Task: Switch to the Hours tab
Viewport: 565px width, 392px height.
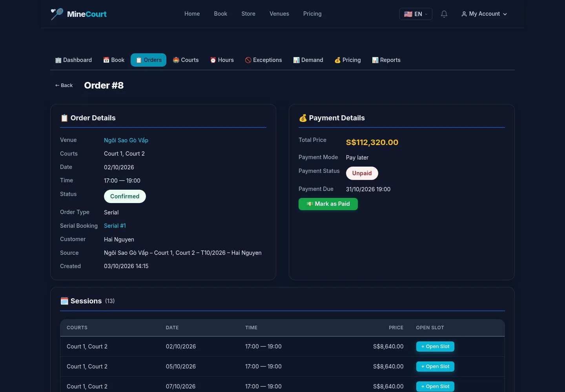Action: 222,60
